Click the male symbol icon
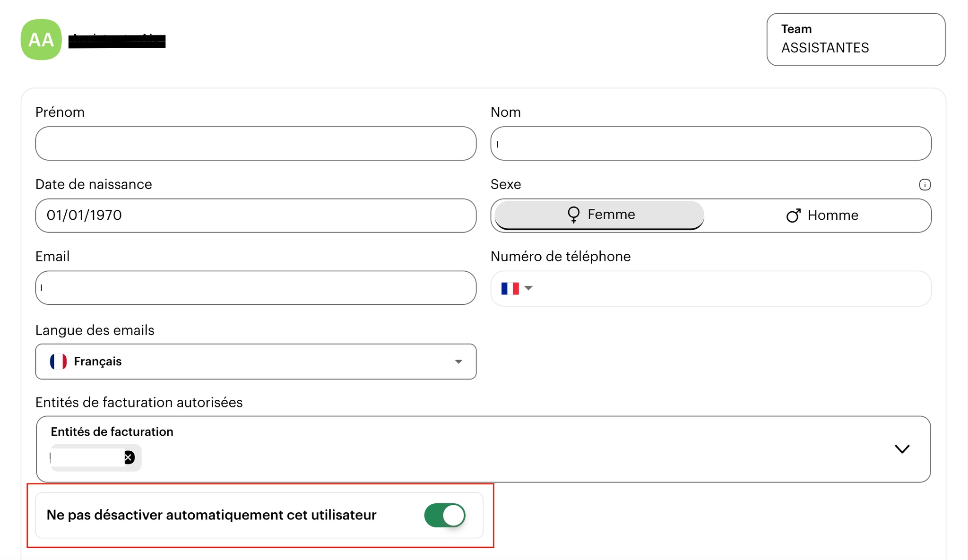The image size is (968, 560). (x=793, y=215)
